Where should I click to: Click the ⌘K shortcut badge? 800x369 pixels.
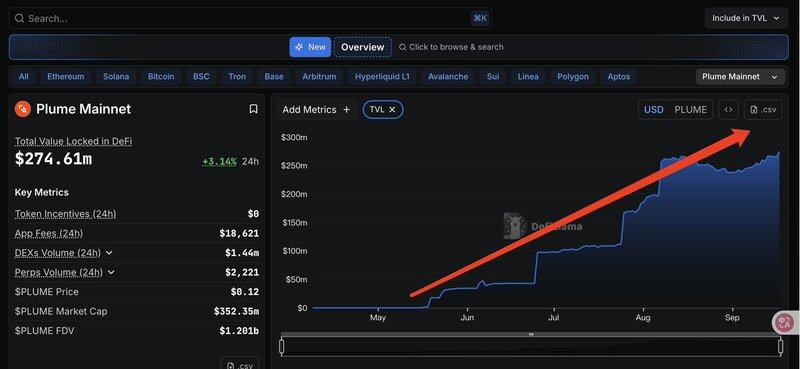480,18
